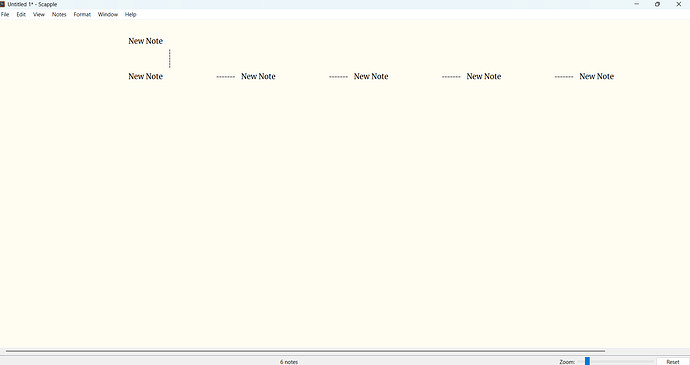Select the rightmost New Note in the row
Viewport: 690px width, 365px height.
(x=596, y=76)
